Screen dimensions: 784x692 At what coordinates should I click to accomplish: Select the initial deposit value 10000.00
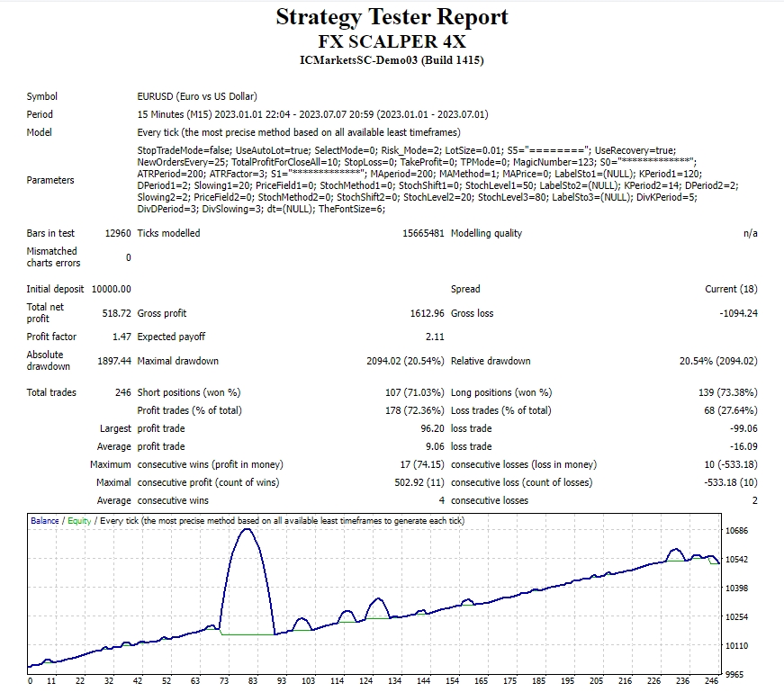(x=111, y=289)
